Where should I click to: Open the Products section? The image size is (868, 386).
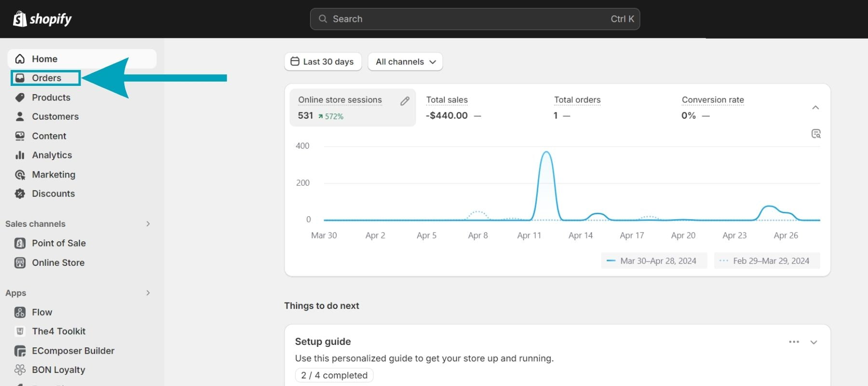click(51, 97)
